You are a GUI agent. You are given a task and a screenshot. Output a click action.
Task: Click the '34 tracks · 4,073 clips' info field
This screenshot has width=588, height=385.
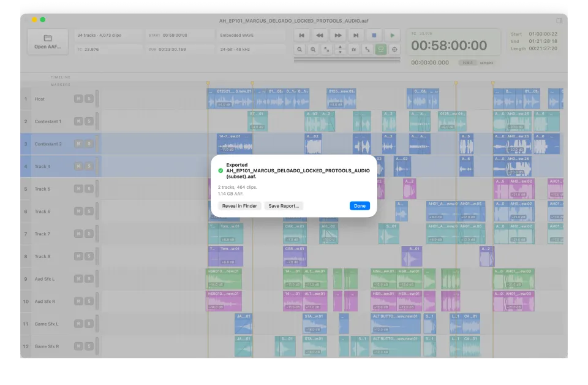point(108,36)
